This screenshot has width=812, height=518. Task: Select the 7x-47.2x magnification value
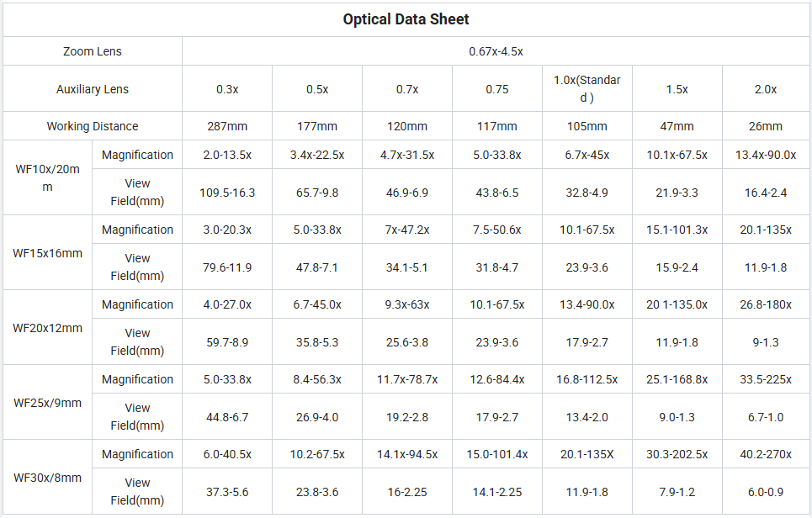[407, 230]
